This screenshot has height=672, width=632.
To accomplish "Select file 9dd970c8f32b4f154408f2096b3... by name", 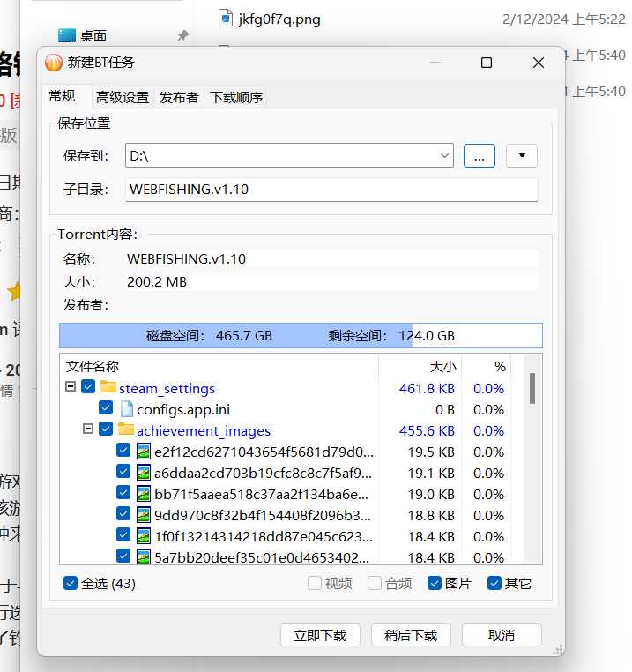I will coord(263,515).
